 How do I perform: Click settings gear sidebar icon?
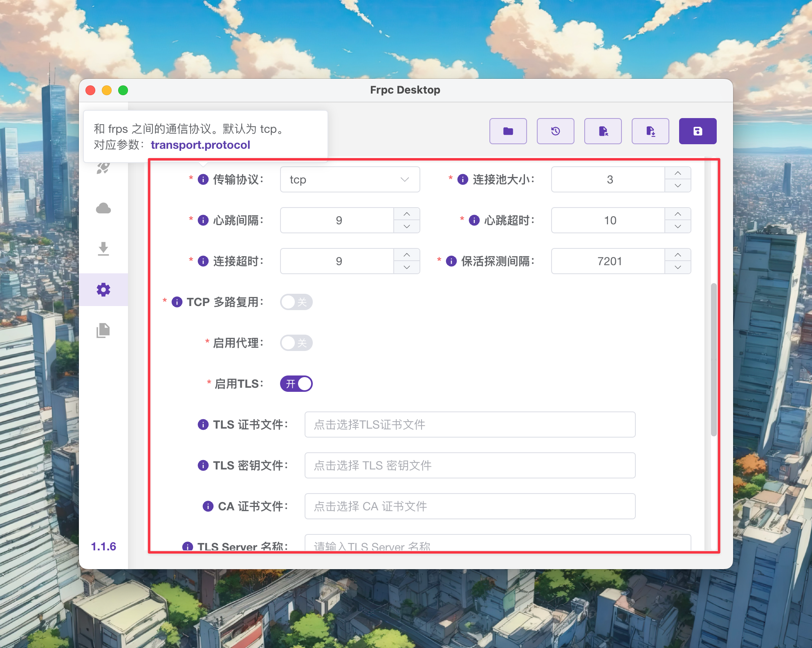(104, 290)
